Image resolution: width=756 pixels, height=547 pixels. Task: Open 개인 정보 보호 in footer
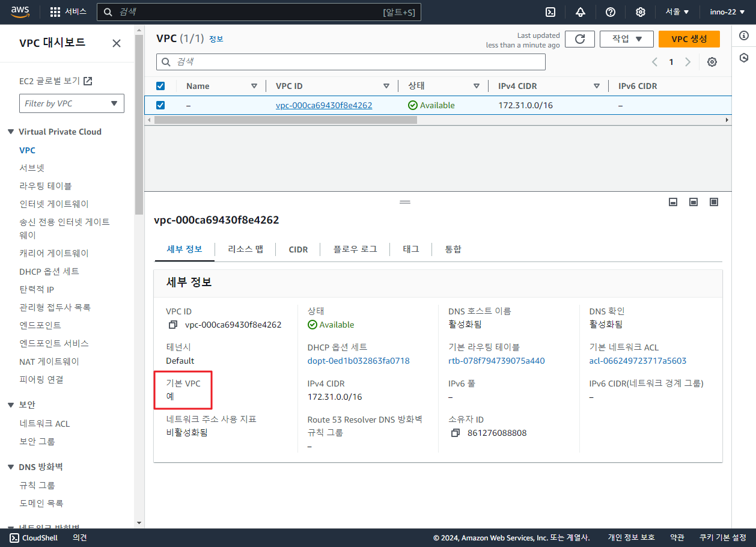click(631, 538)
